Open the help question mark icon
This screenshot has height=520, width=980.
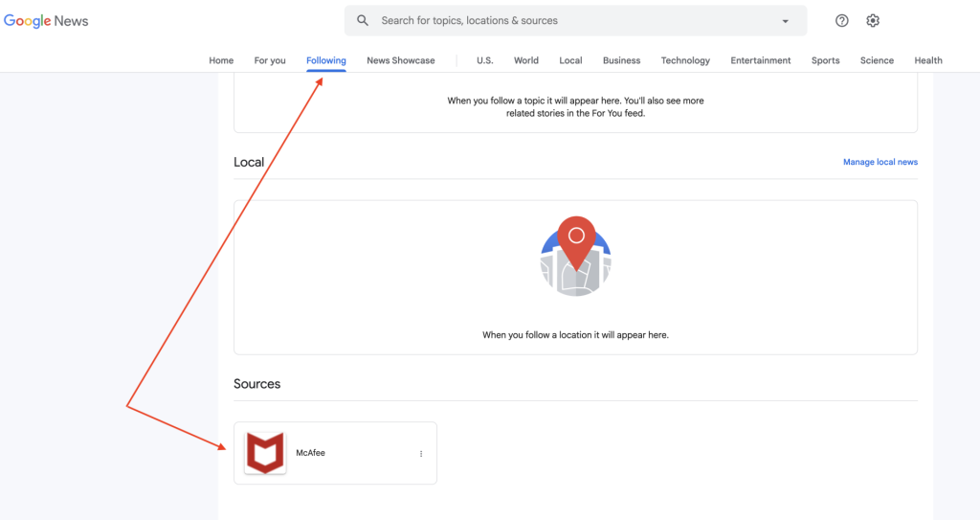pos(842,21)
